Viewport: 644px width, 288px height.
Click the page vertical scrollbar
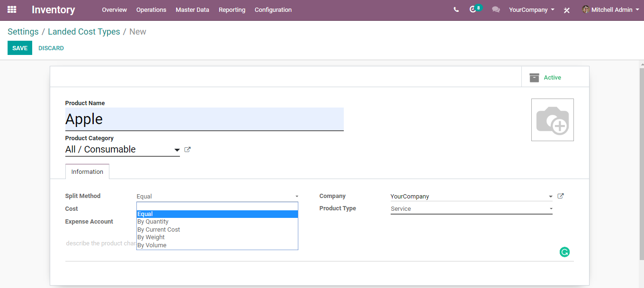pyautogui.click(x=641, y=163)
